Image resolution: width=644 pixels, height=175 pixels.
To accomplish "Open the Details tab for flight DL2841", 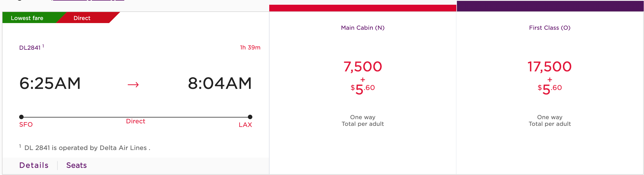I will (x=34, y=165).
